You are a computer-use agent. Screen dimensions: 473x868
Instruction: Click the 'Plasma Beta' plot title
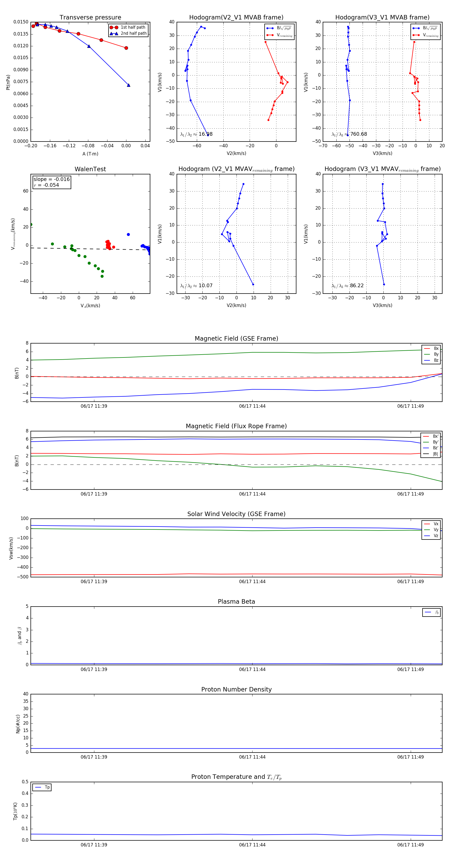pos(236,602)
